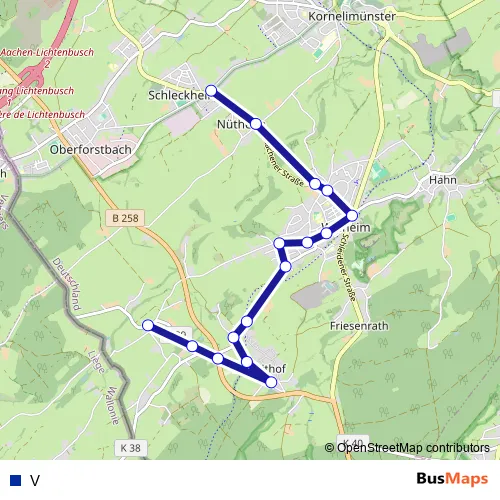Click the K 38 road shield

(x=130, y=448)
